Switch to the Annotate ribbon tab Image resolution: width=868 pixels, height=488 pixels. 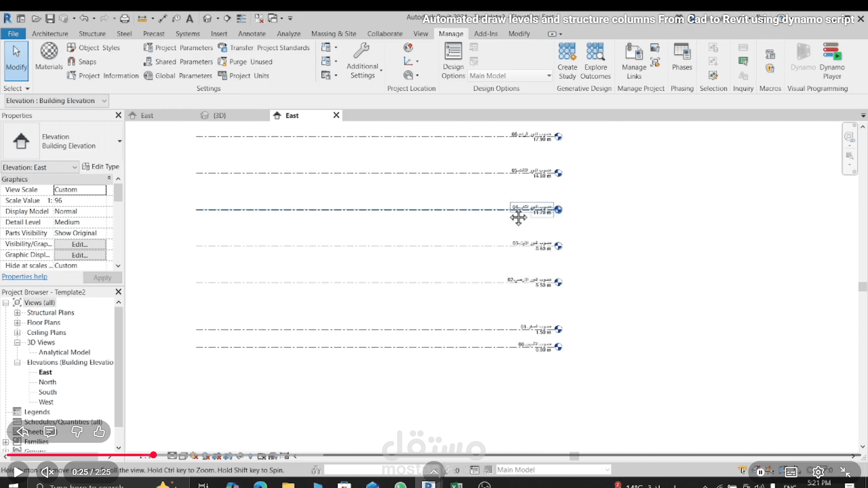(252, 34)
